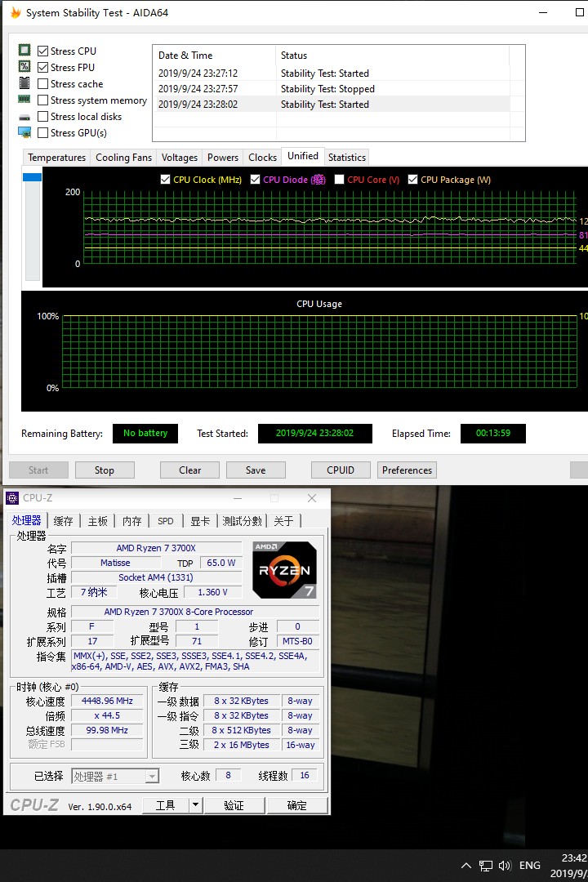Show hidden system tray icons chevron

coord(465,866)
